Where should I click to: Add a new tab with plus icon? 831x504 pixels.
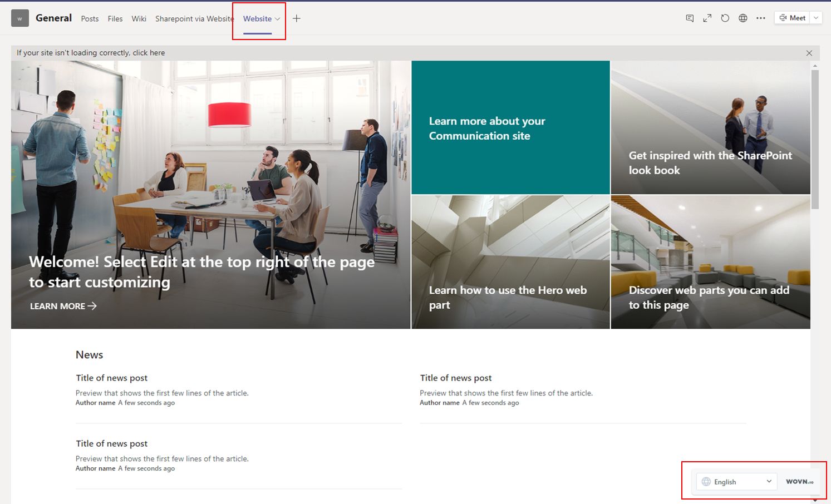point(297,18)
